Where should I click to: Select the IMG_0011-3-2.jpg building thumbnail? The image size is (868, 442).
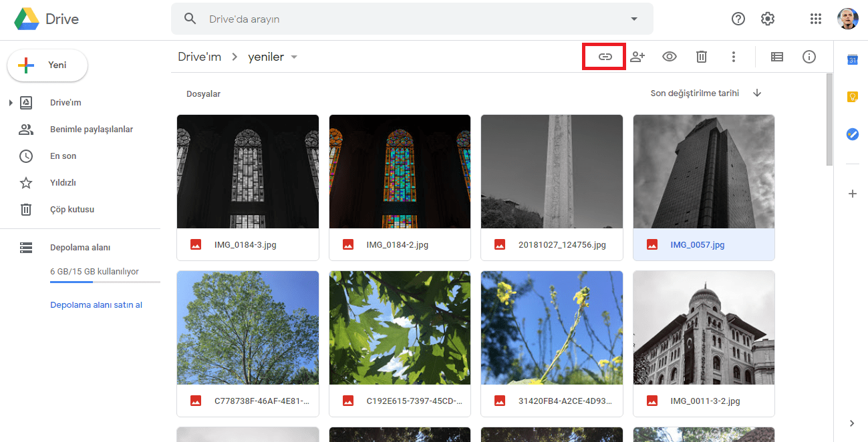coord(704,328)
